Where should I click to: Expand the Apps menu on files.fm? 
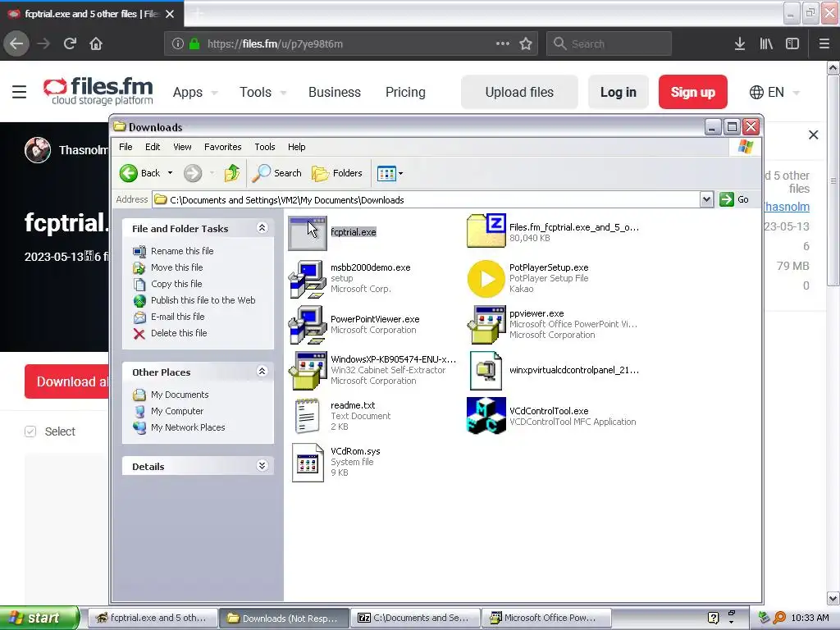point(195,92)
